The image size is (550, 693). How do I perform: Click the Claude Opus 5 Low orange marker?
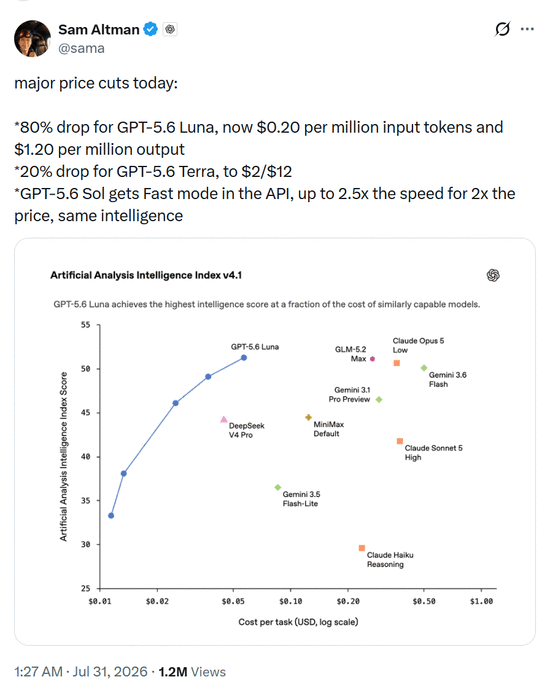(x=397, y=363)
